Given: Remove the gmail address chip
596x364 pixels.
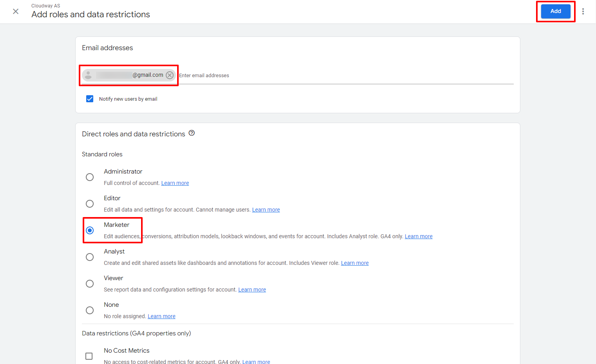Looking at the screenshot, I should pos(169,75).
